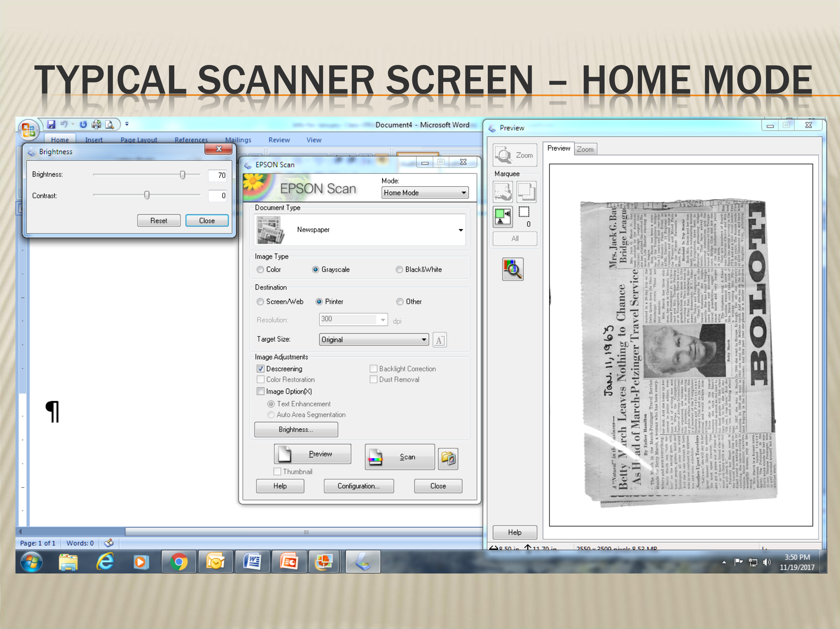The height and width of the screenshot is (629, 840).
Task: Click the Configuration... button
Action: click(359, 486)
